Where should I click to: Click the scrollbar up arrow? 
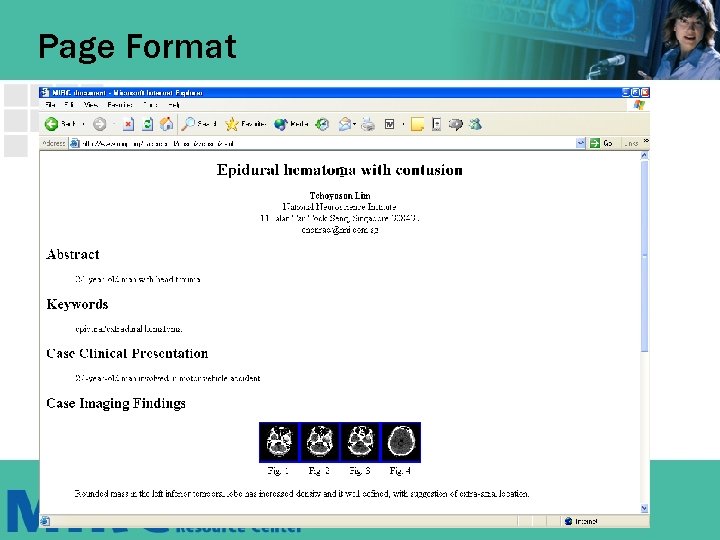point(644,156)
